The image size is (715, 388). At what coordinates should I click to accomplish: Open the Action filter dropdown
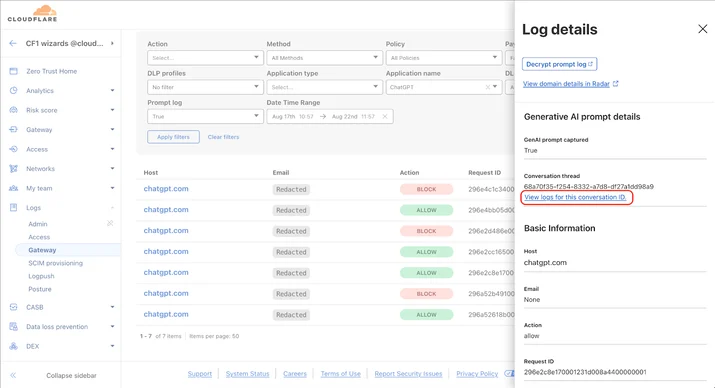[x=205, y=58]
